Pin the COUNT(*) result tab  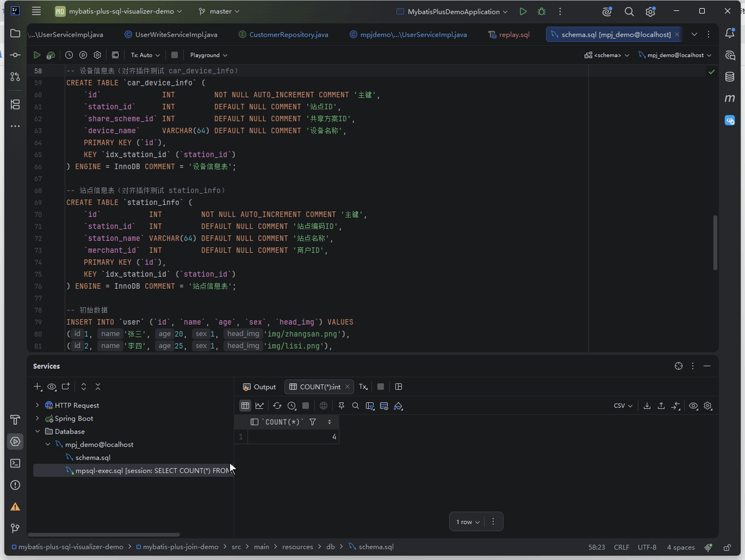click(x=342, y=406)
